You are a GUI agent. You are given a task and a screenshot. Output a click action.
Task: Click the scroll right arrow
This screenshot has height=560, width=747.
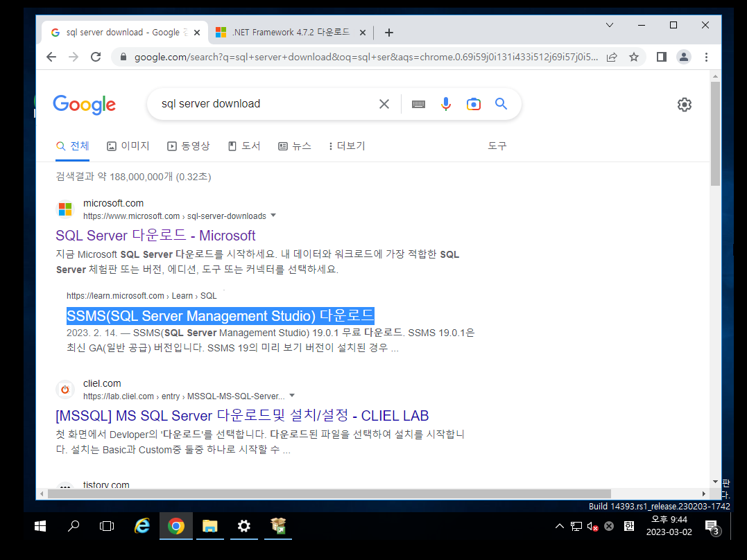click(703, 493)
